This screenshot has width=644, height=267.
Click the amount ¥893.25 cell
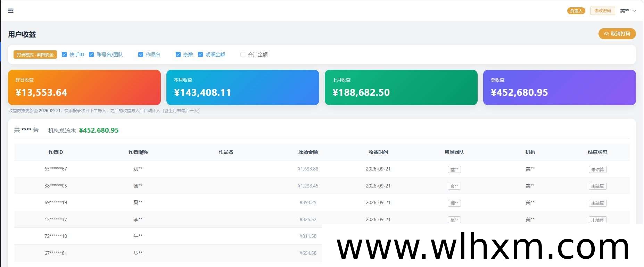(308, 202)
